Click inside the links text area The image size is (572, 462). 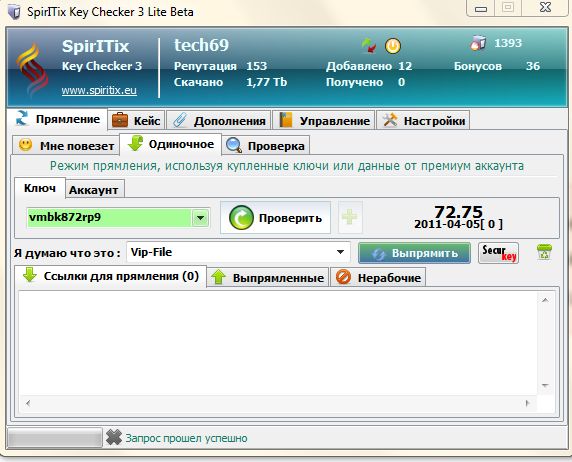[278, 343]
